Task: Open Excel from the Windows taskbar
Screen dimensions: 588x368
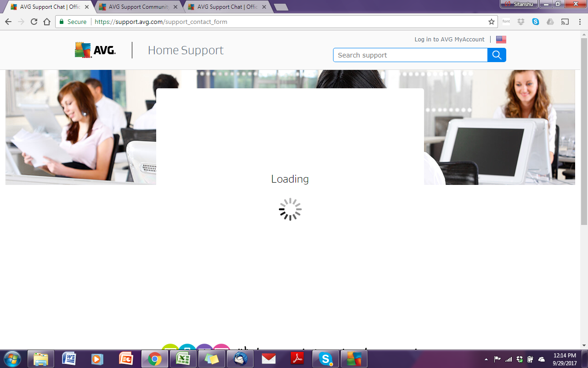Action: (x=183, y=359)
